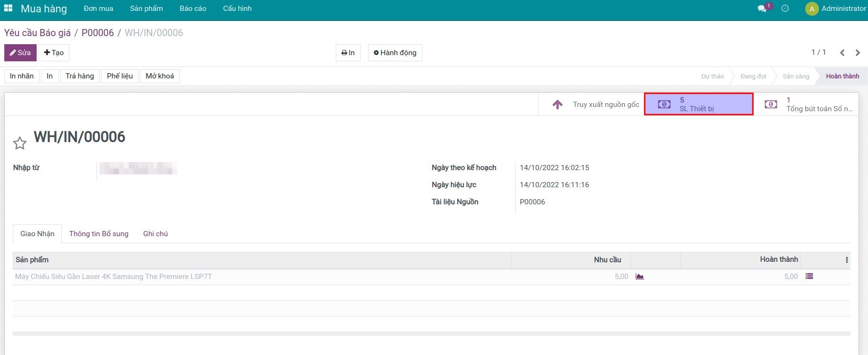Open Tổng bút toán Sổ nhật ký entries
This screenshot has height=355, width=868.
[x=809, y=105]
